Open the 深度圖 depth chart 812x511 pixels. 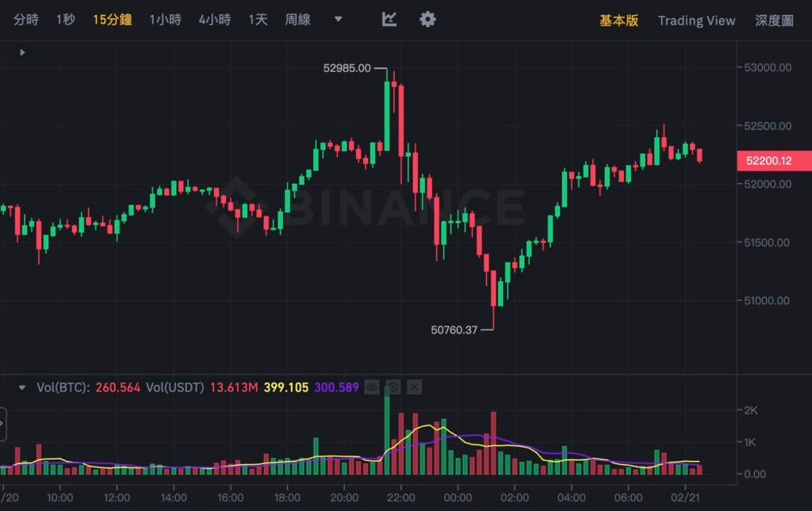(774, 20)
